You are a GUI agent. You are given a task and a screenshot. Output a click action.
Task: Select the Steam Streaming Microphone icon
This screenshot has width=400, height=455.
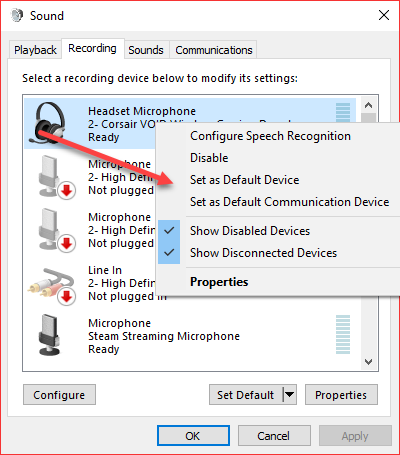tap(49, 335)
